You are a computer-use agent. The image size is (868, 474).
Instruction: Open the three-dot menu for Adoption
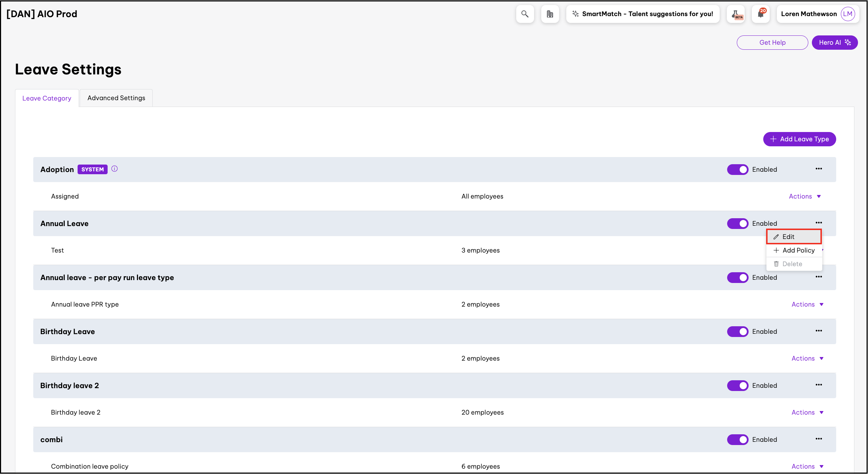pos(819,169)
